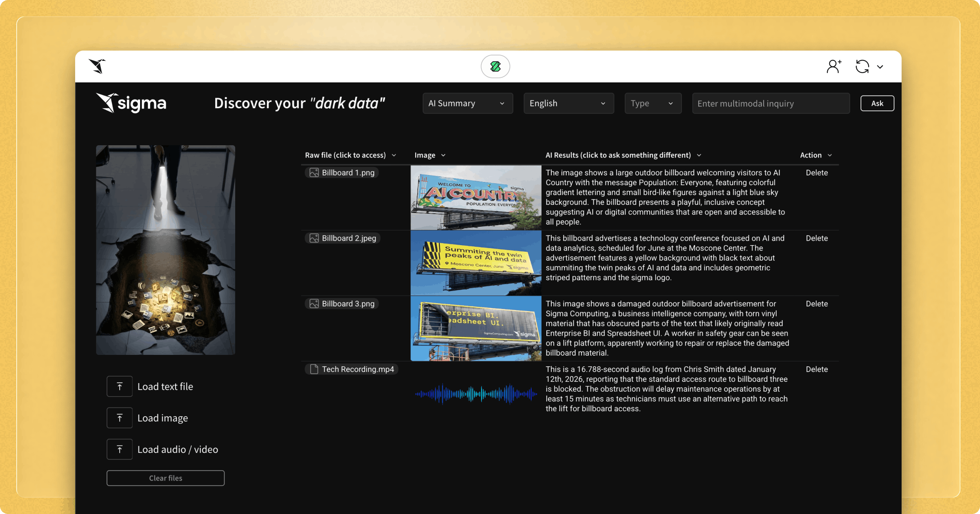This screenshot has height=514, width=980.
Task: Open the Tech Recording.mp4 file chip
Action: tap(352, 369)
